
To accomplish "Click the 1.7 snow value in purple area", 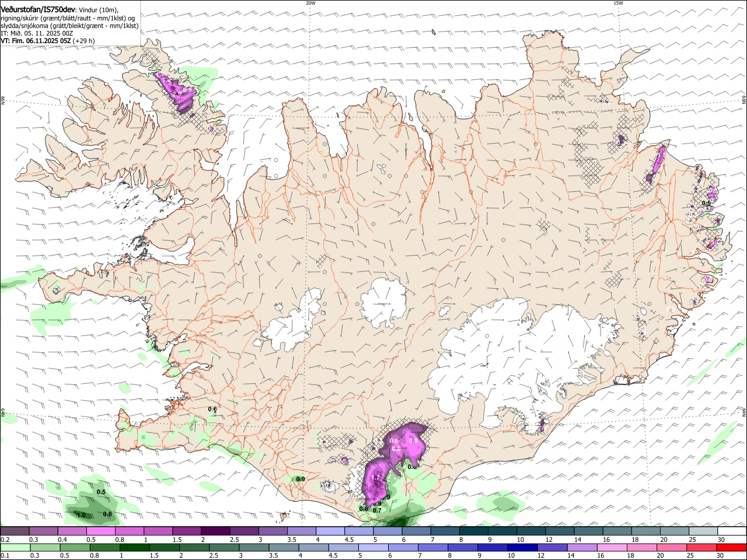I will click(x=375, y=478).
